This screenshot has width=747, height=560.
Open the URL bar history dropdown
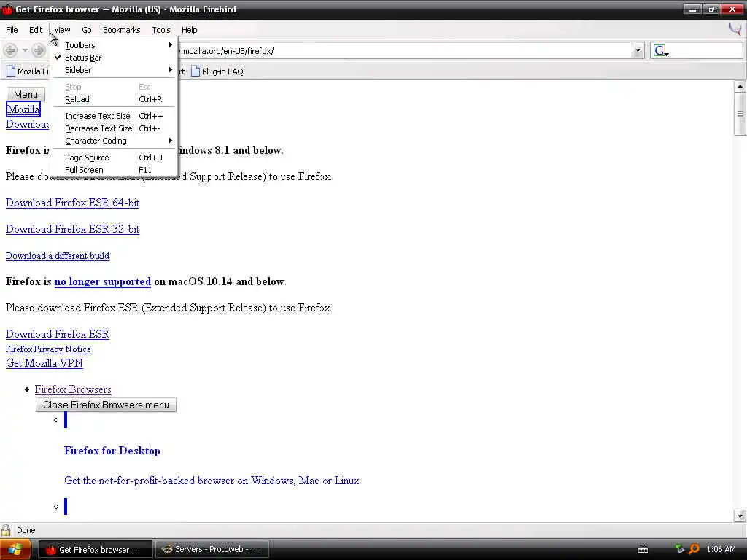(638, 50)
